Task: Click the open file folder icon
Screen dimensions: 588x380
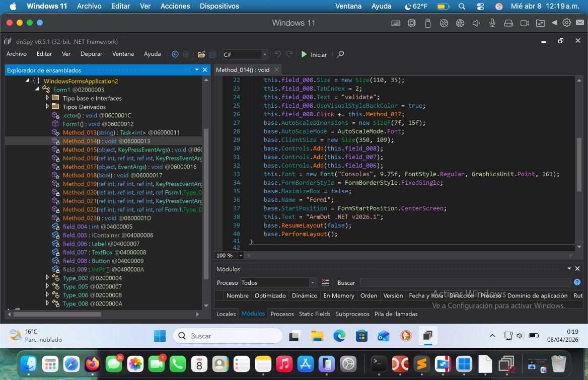Action: pyautogui.click(x=201, y=54)
